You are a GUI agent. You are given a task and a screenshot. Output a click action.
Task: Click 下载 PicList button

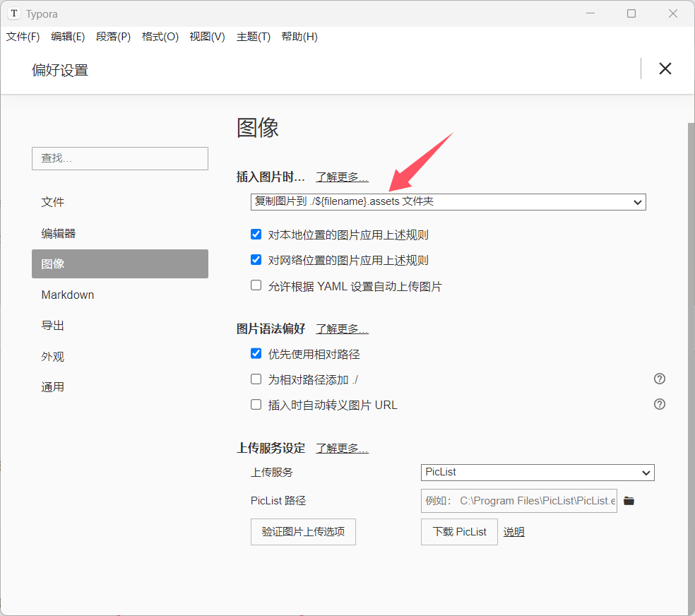(459, 532)
